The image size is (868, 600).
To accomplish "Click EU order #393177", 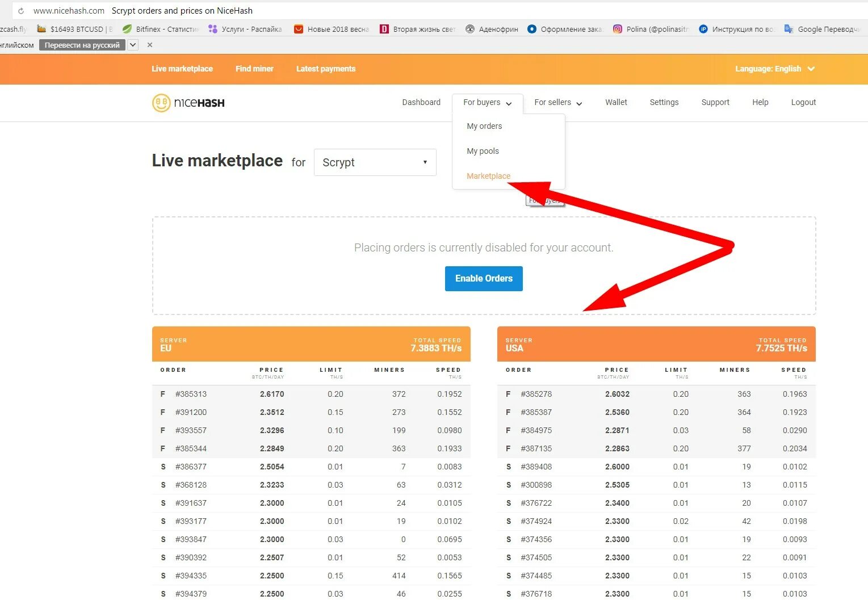I will [x=311, y=521].
